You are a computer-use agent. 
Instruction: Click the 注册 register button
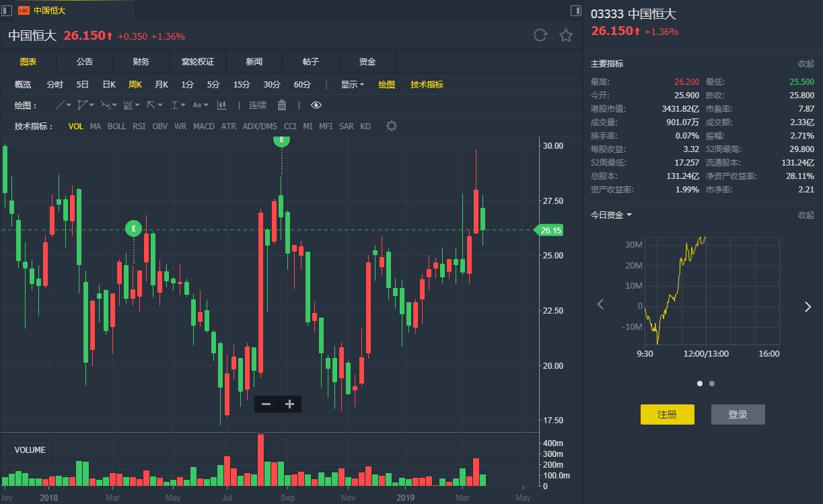tap(667, 415)
